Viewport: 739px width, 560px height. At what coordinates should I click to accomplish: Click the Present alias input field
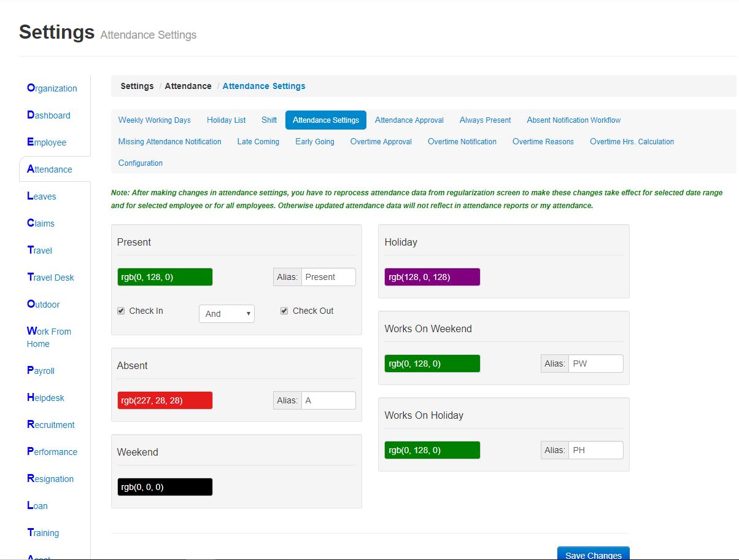click(x=328, y=277)
